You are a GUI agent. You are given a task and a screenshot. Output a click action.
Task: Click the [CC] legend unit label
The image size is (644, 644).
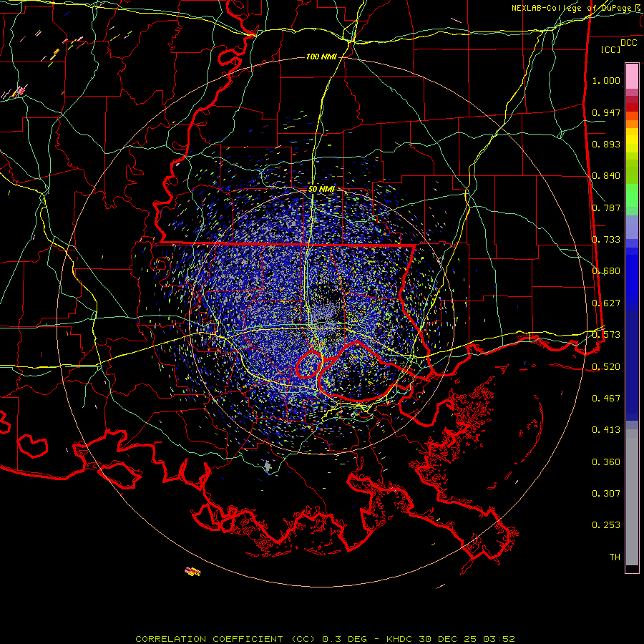[611, 49]
